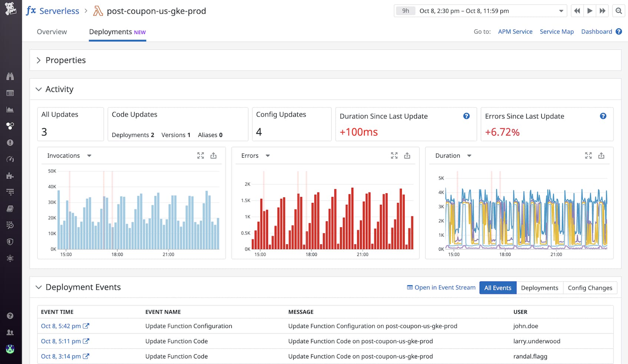
Task: Expand the Invocations chart to fullscreen
Action: [x=201, y=156]
